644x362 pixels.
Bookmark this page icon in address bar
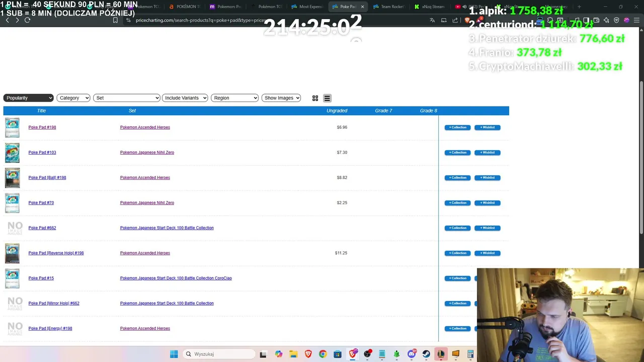point(115,20)
